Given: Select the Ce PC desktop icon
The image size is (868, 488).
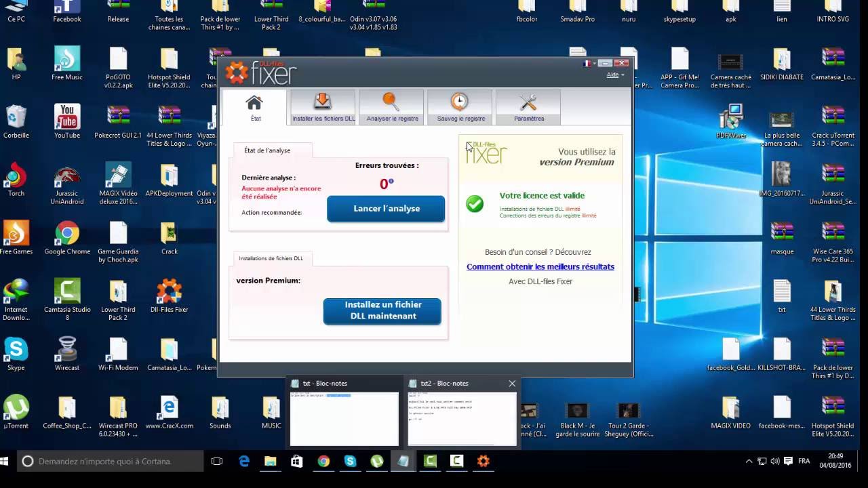Looking at the screenshot, I should [16, 11].
